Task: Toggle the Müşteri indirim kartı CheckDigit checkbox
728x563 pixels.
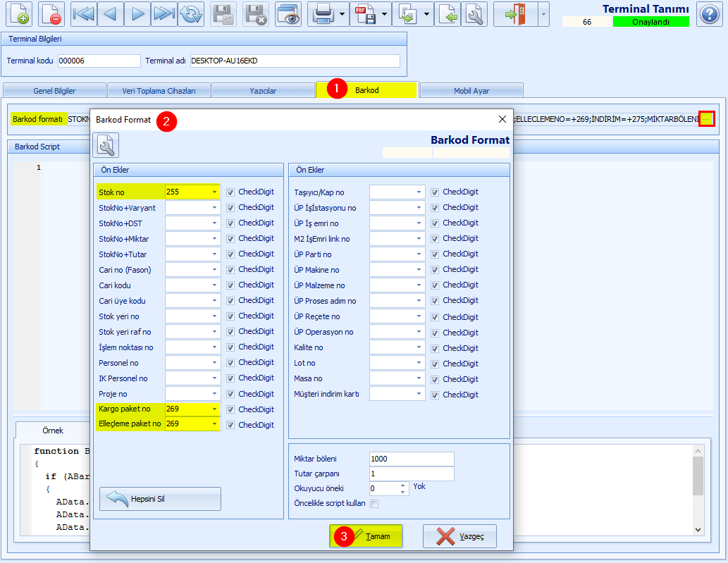Action: pyautogui.click(x=435, y=395)
